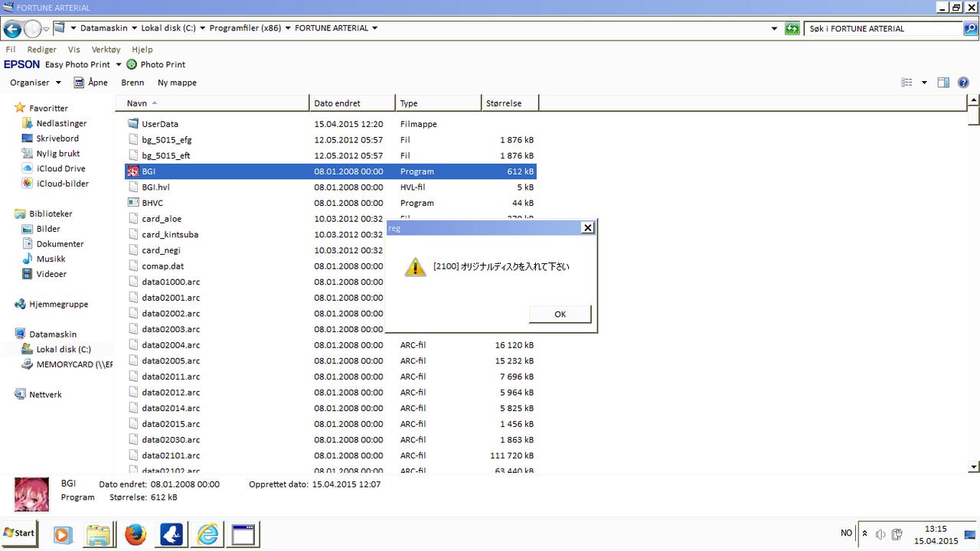Click the Photo Print icon
Screen dimensions: 980x551
(132, 65)
